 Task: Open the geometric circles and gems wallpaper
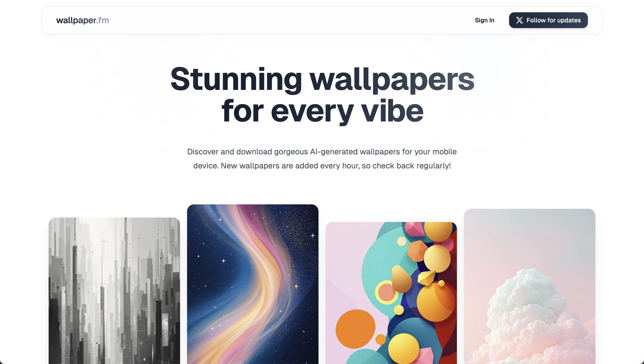coord(391,293)
